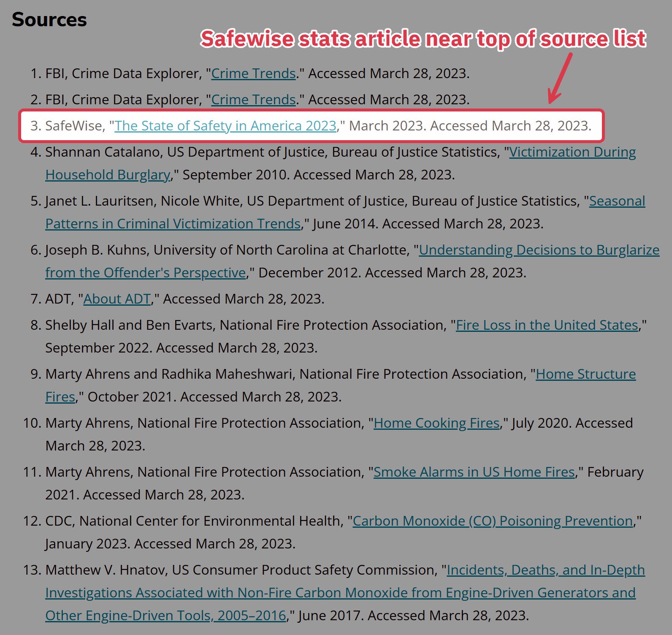Image resolution: width=672 pixels, height=635 pixels.
Task: Open Seasonal Patterns in Criminal Victimization Trends
Action: point(617,201)
